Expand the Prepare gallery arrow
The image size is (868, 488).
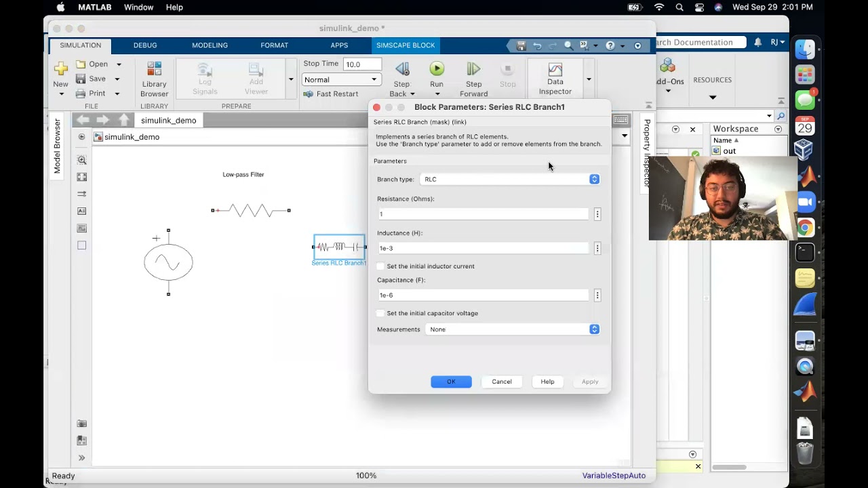click(291, 79)
